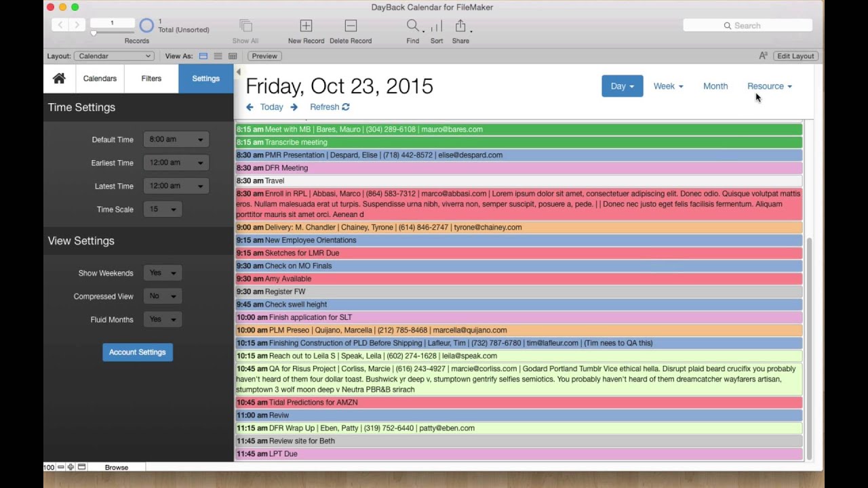Image resolution: width=868 pixels, height=488 pixels.
Task: Open the Share toolbar icon
Action: click(x=460, y=26)
